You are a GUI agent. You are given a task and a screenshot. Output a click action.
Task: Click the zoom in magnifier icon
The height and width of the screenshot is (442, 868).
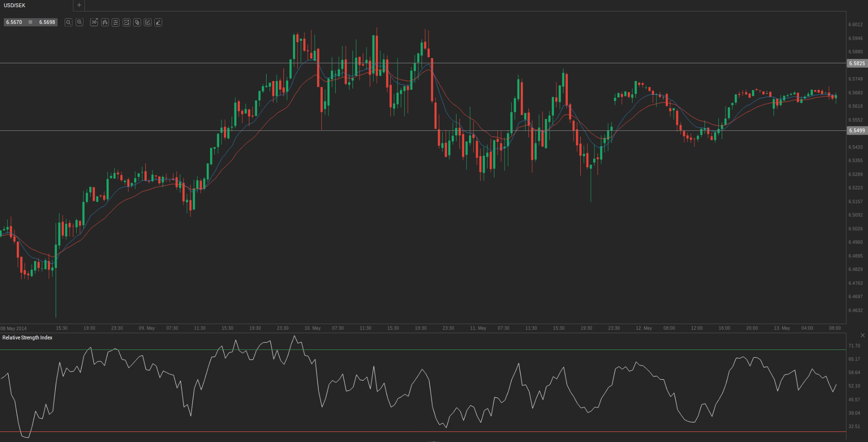(80, 23)
